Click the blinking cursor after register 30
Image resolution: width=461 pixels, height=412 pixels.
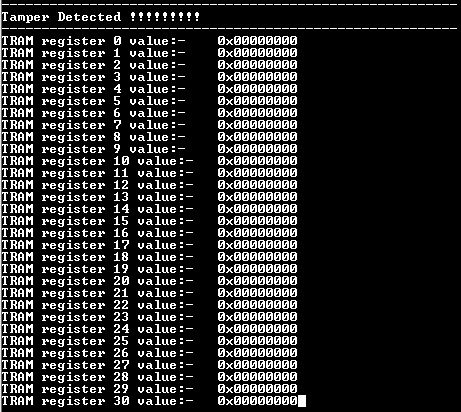point(302,401)
